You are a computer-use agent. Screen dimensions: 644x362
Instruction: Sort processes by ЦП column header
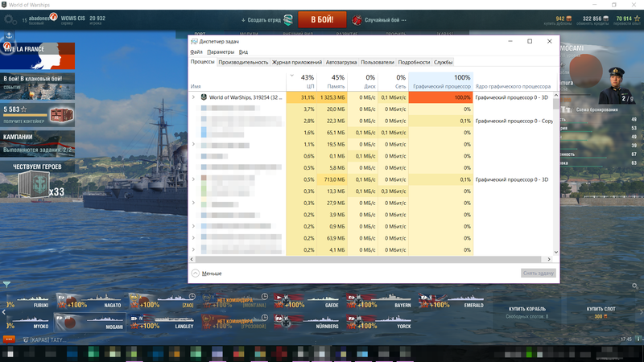coord(301,81)
